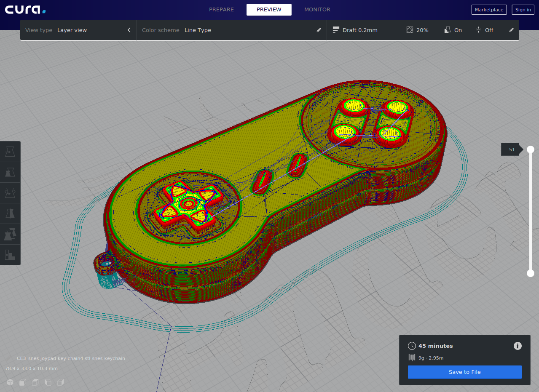
Task: Select the Support Blocker tool
Action: pyautogui.click(x=10, y=254)
